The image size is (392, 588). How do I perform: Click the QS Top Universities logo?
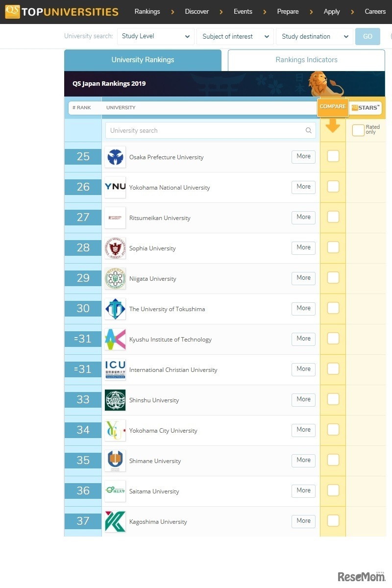tap(62, 12)
